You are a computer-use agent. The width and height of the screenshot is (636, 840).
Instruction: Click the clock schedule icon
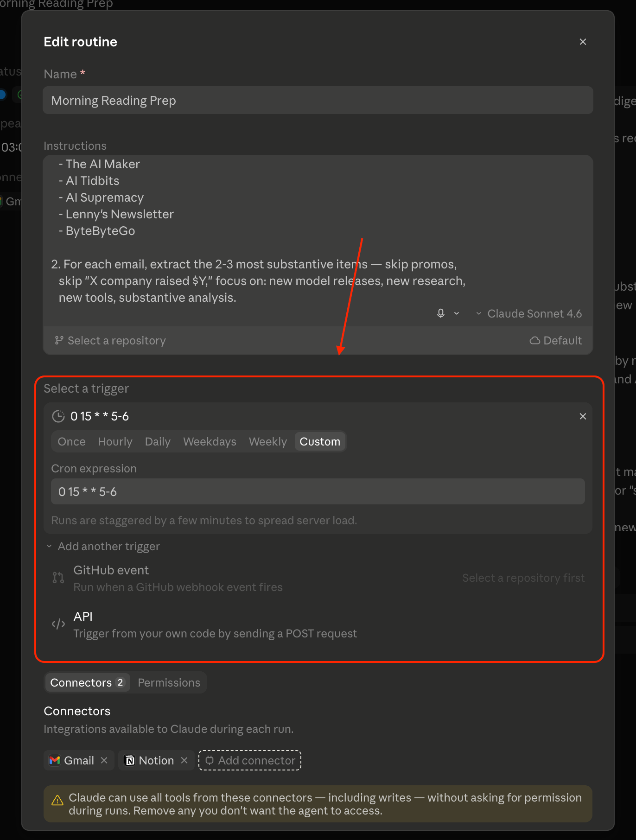pos(58,416)
